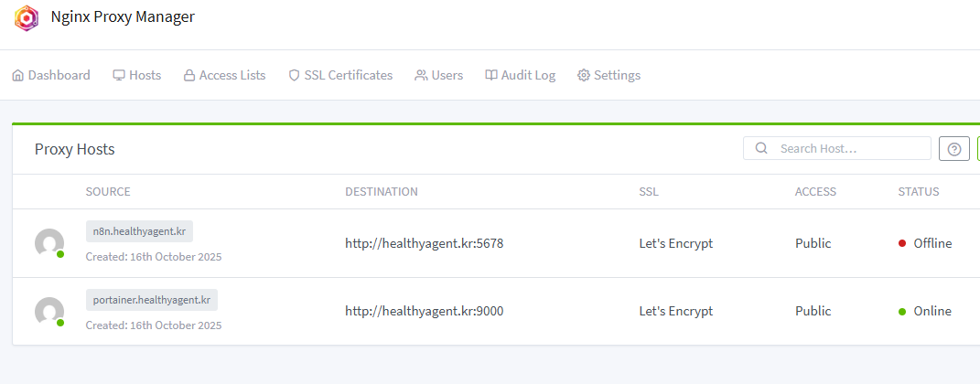This screenshot has width=980, height=384.
Task: Sort by the Source column header
Action: tap(108, 192)
